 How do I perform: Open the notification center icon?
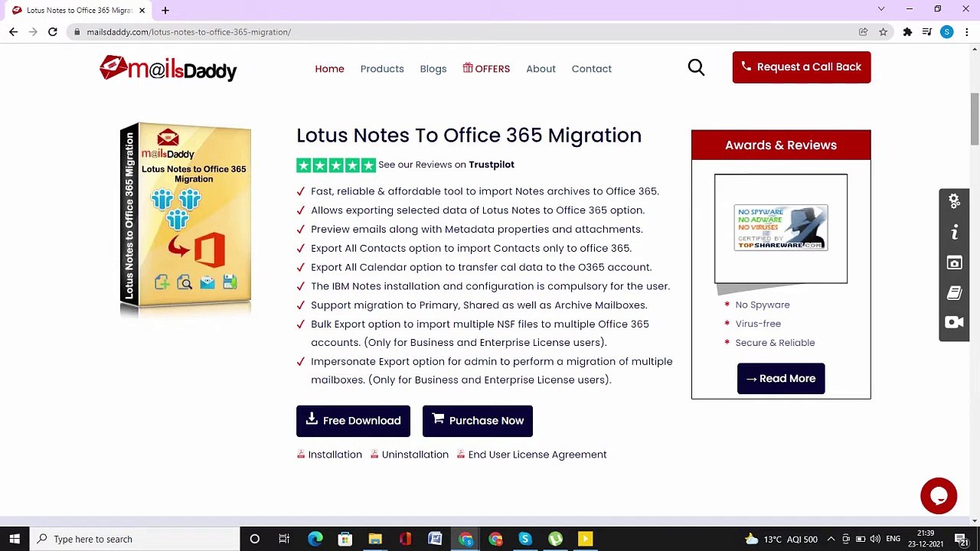(962, 539)
